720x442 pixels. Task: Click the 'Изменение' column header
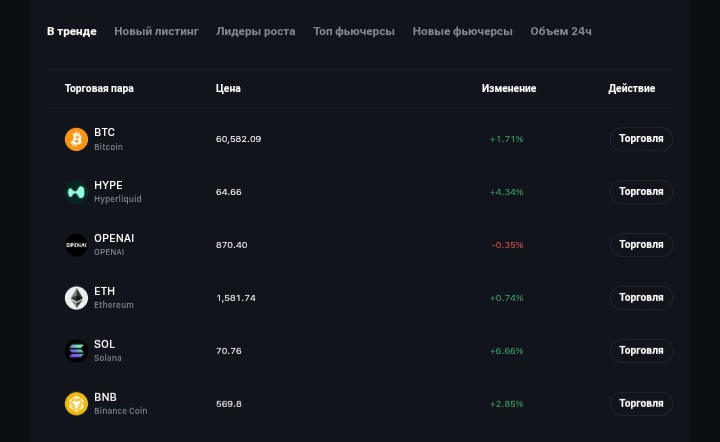[509, 88]
